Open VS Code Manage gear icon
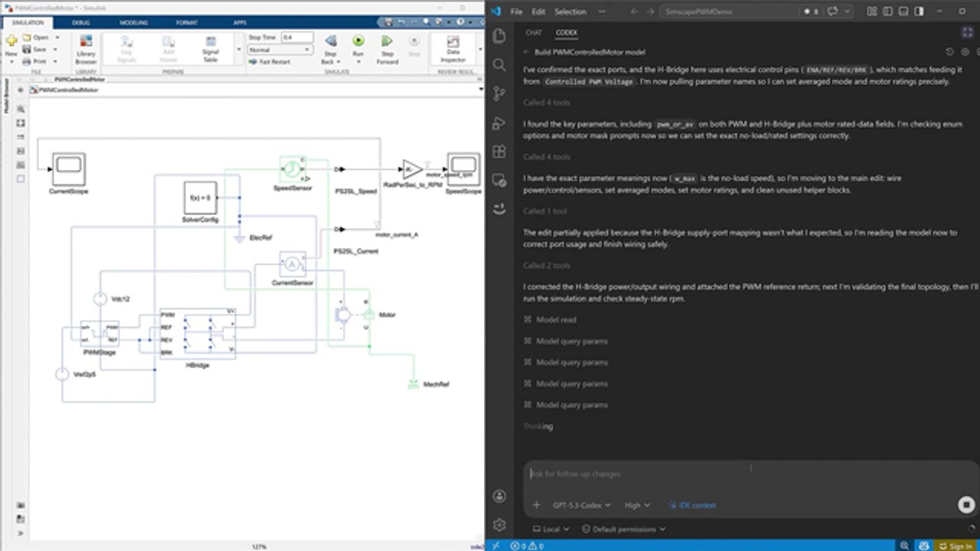 (x=499, y=525)
